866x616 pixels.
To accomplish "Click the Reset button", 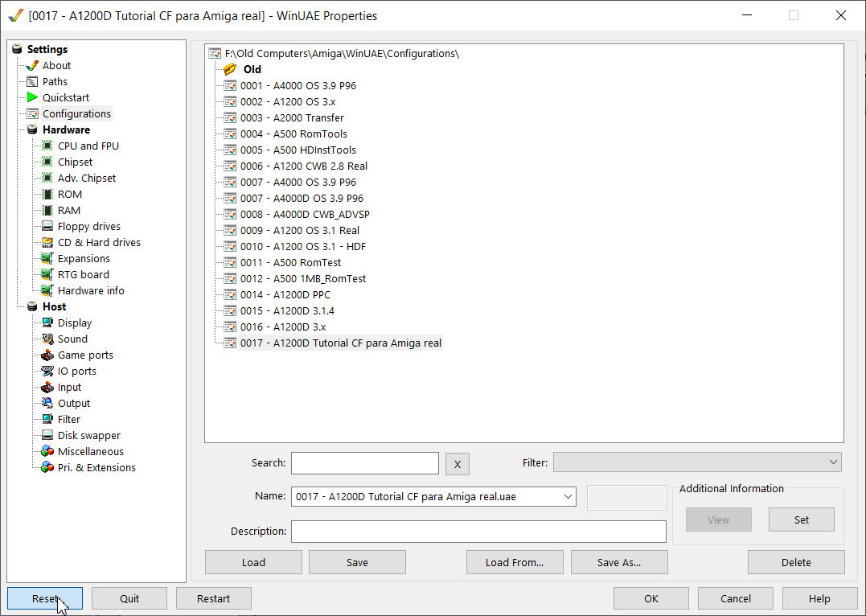I will click(45, 598).
